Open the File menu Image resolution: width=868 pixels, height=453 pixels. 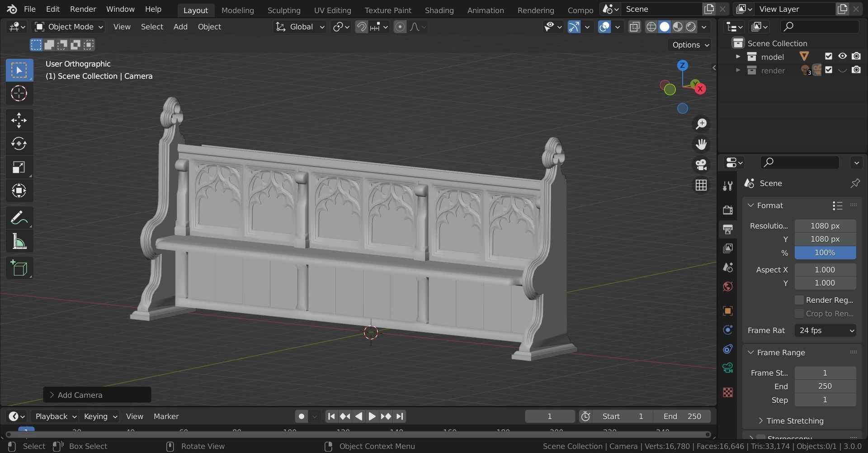pyautogui.click(x=30, y=10)
